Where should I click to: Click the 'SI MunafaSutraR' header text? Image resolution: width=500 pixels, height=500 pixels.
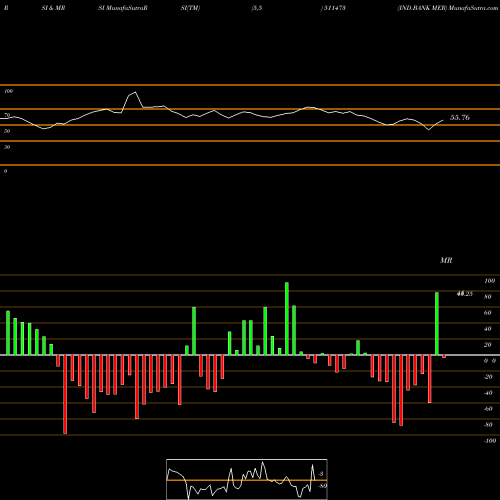click(123, 8)
